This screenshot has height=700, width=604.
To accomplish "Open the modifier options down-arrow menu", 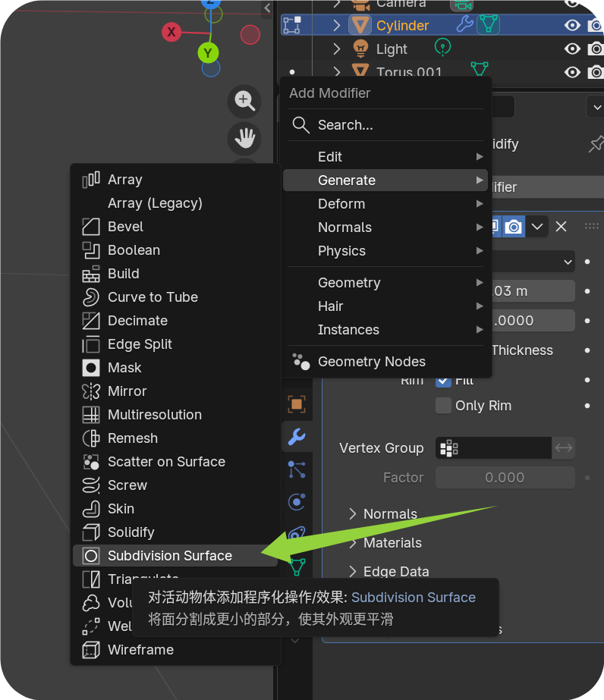I will [537, 226].
